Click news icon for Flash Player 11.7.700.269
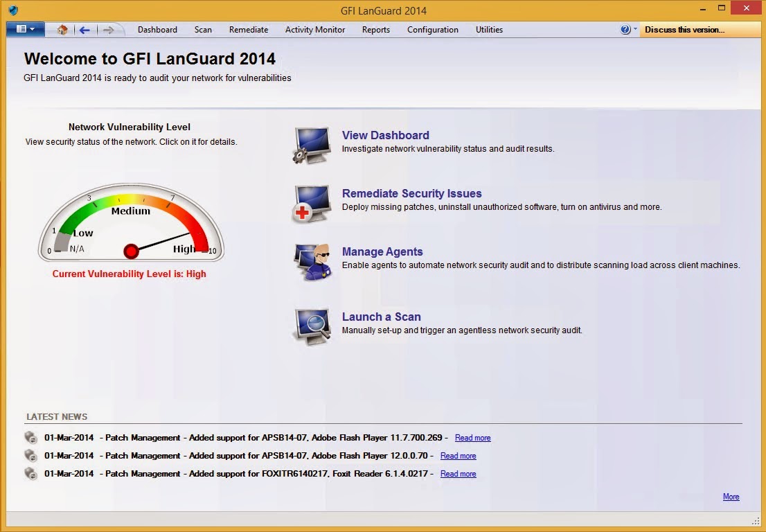Viewport: 766px width, 532px height. (x=30, y=437)
